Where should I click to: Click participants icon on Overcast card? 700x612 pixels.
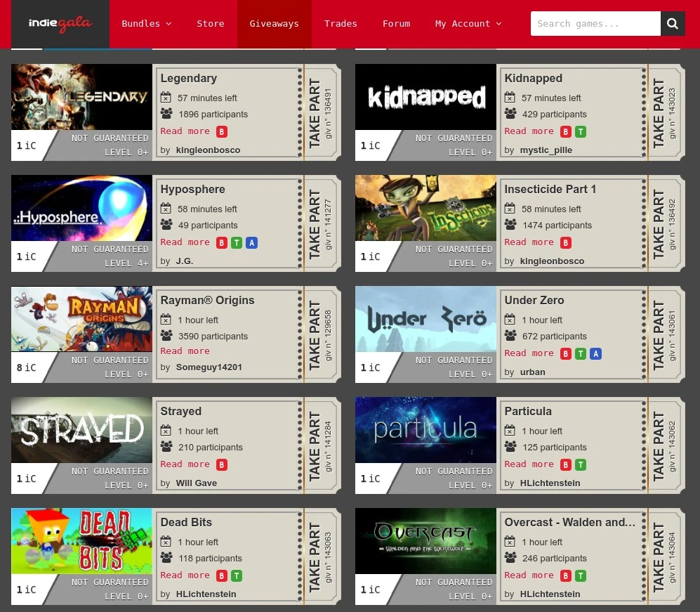[510, 557]
